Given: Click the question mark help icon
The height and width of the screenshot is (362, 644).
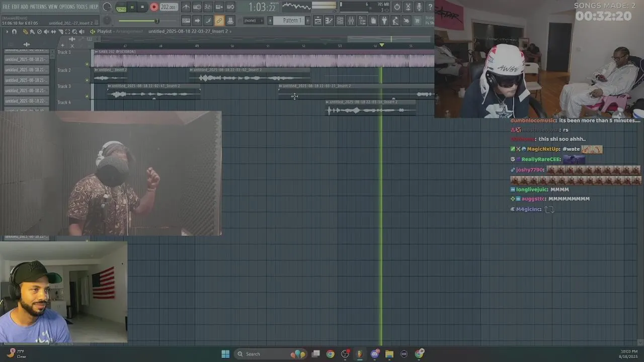Looking at the screenshot, I should coord(430,7).
